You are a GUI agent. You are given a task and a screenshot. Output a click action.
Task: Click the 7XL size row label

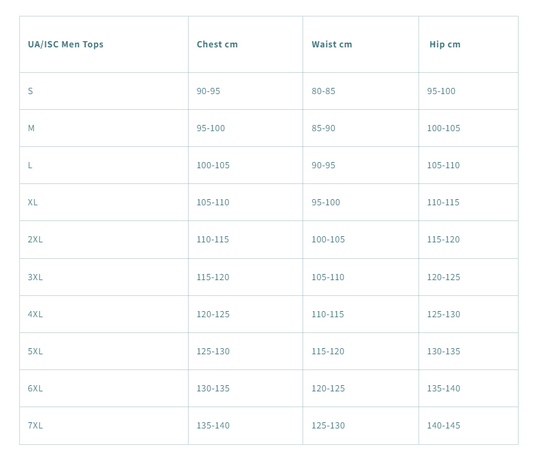click(35, 425)
